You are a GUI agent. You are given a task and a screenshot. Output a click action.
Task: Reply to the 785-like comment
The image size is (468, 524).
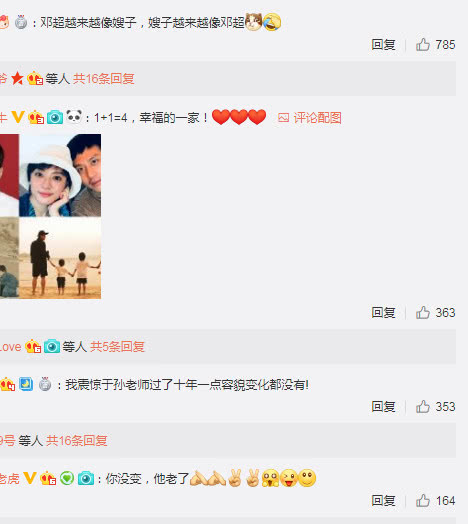click(x=383, y=44)
